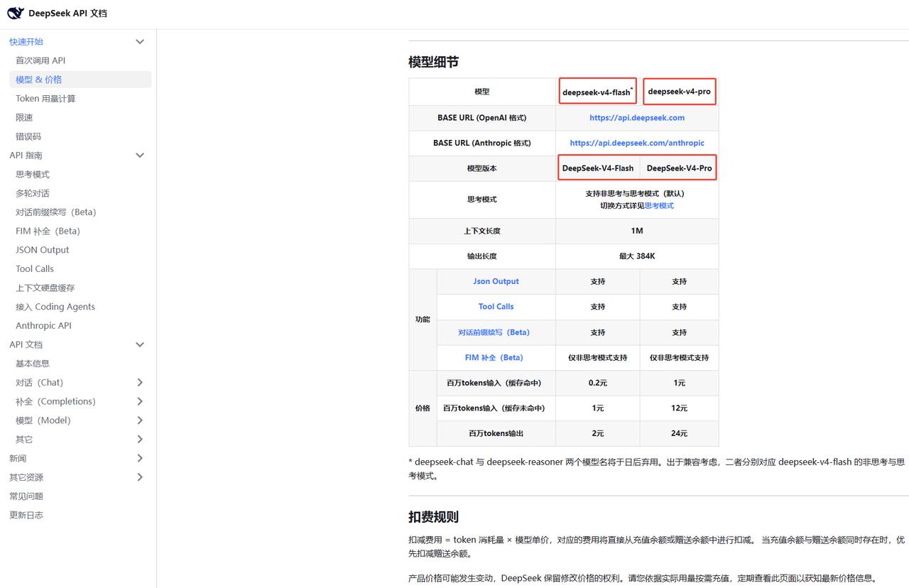
Task: Expand the 其它 sidebar entry
Action: (140, 439)
